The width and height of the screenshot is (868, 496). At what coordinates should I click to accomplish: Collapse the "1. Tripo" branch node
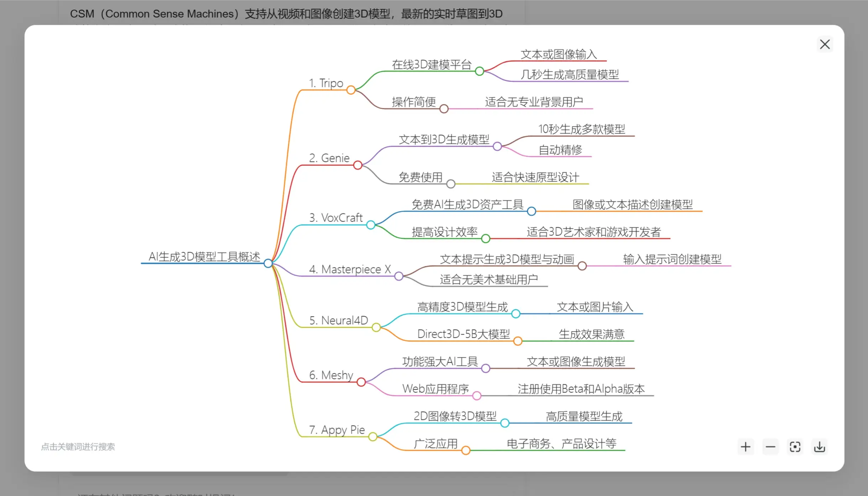[351, 90]
